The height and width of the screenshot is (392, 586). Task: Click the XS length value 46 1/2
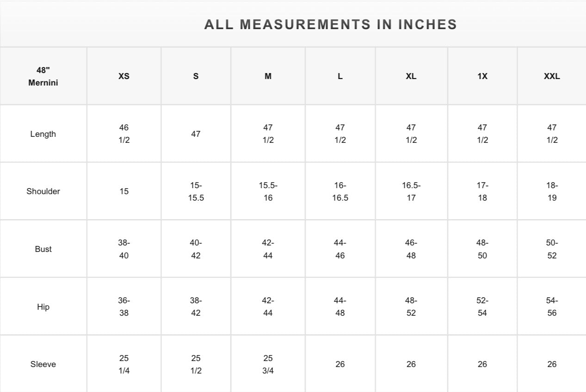tap(124, 134)
